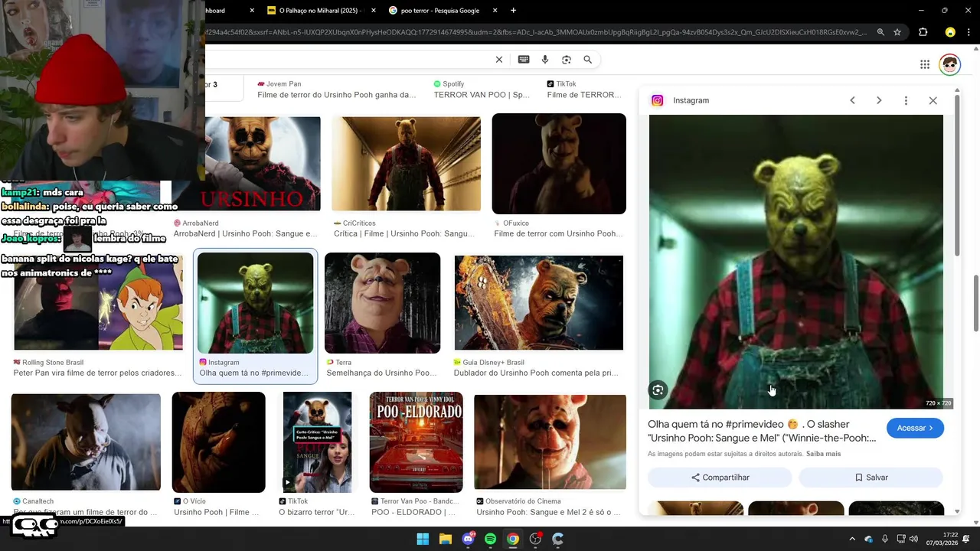Open Spotify from taskbar
This screenshot has width=980, height=551.
[491, 539]
